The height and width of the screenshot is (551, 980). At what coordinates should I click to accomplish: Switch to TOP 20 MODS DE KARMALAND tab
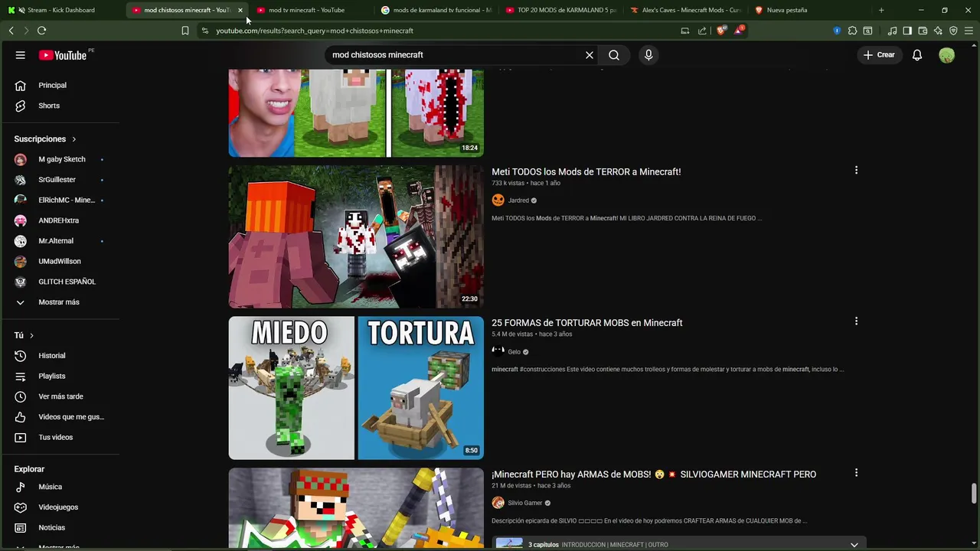[561, 10]
